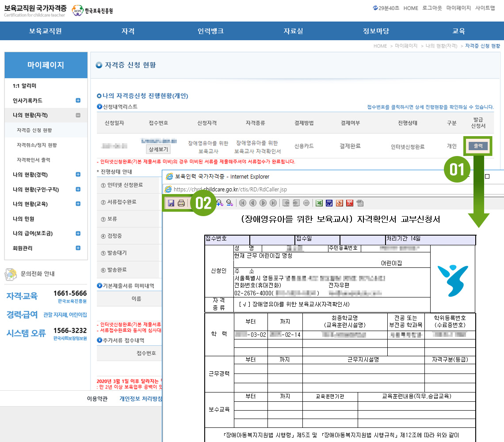This screenshot has height=442, width=504.
Task: Open the 인력뱅크 main menu
Action: (210, 31)
